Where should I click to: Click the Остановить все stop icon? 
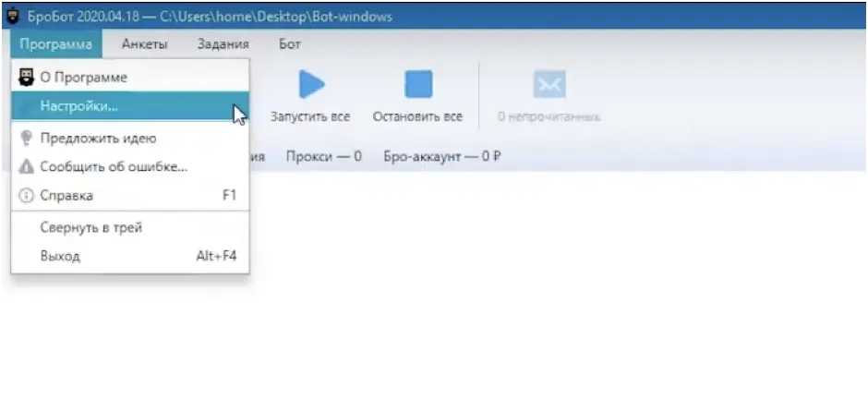pos(418,84)
